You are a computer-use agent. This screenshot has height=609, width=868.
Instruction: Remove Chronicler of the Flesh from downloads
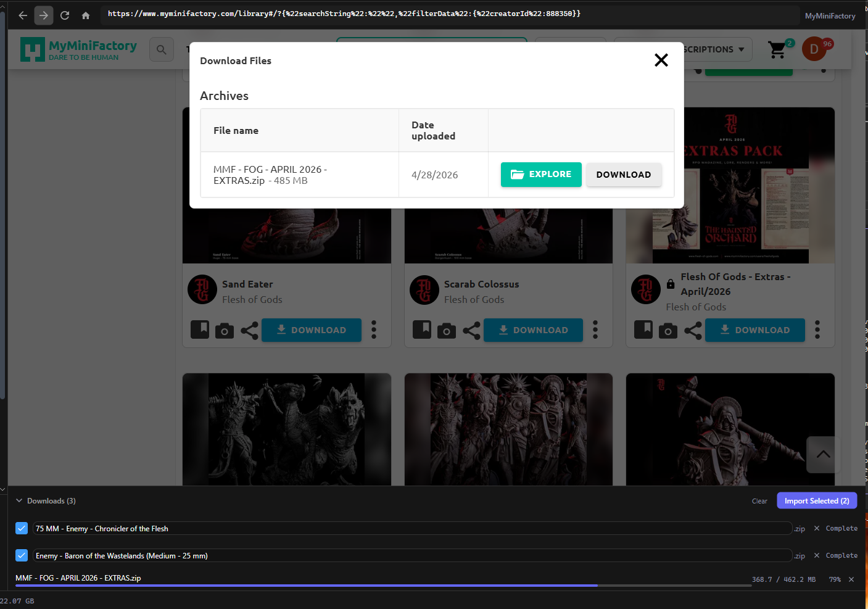(817, 528)
